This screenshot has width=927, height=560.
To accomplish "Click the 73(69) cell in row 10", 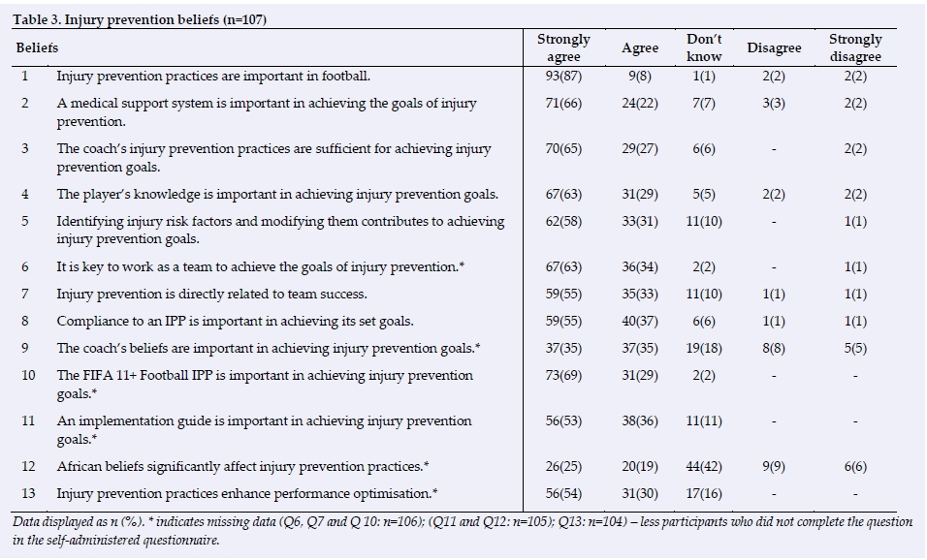I will [563, 375].
